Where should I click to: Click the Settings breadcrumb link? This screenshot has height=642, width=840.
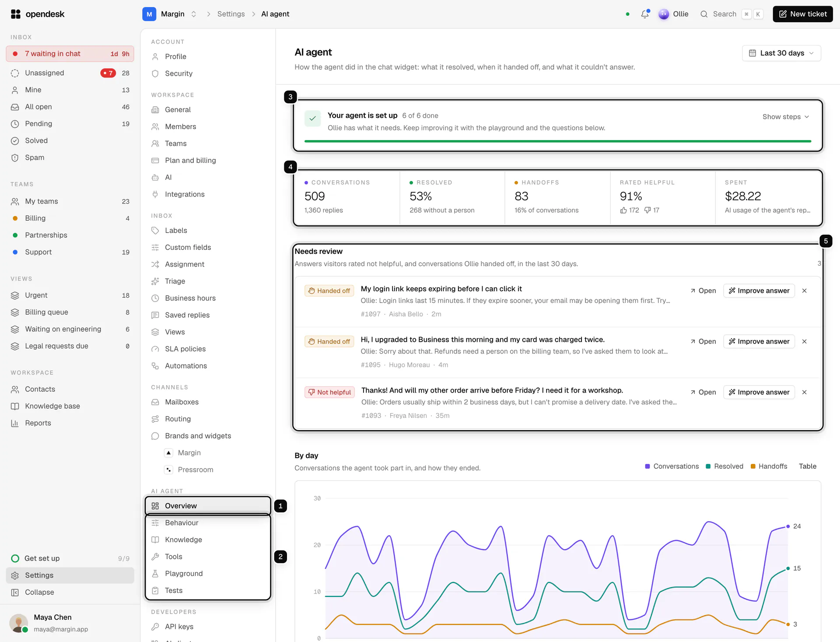(x=231, y=14)
